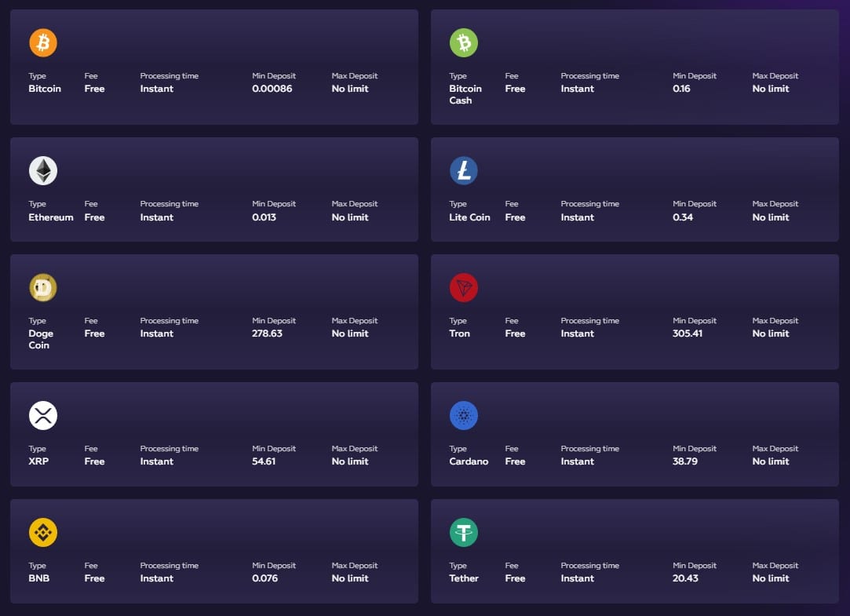850x616 pixels.
Task: Click Tether min deposit value 20.43
Action: pyautogui.click(x=686, y=578)
